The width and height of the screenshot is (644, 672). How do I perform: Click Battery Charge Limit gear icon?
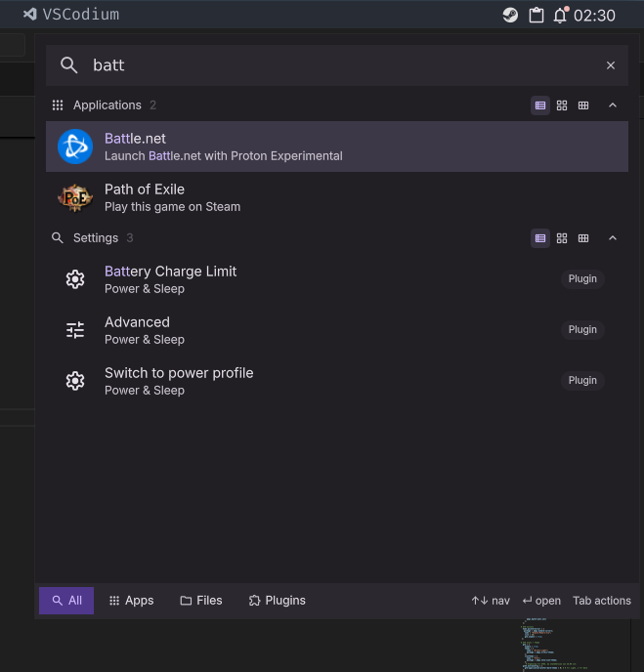(75, 279)
